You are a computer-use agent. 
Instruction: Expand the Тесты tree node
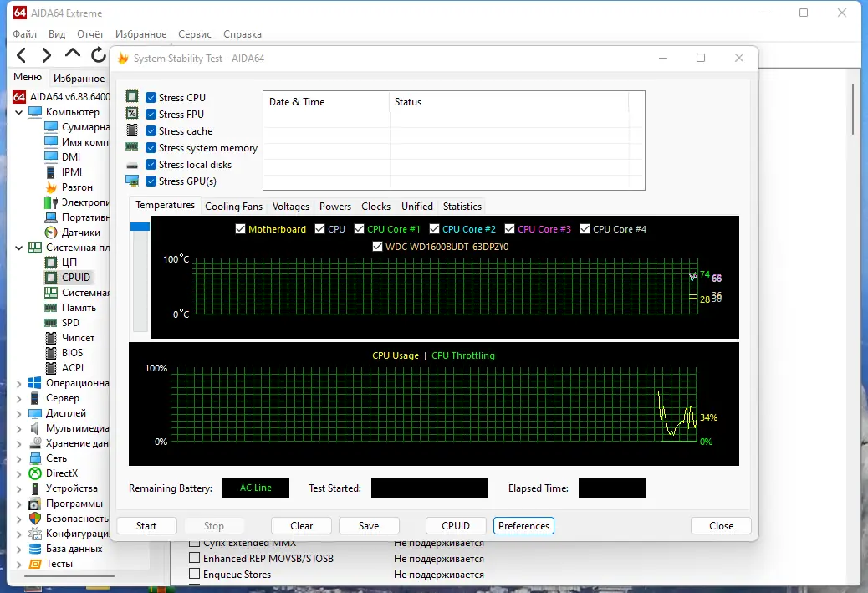coord(19,564)
